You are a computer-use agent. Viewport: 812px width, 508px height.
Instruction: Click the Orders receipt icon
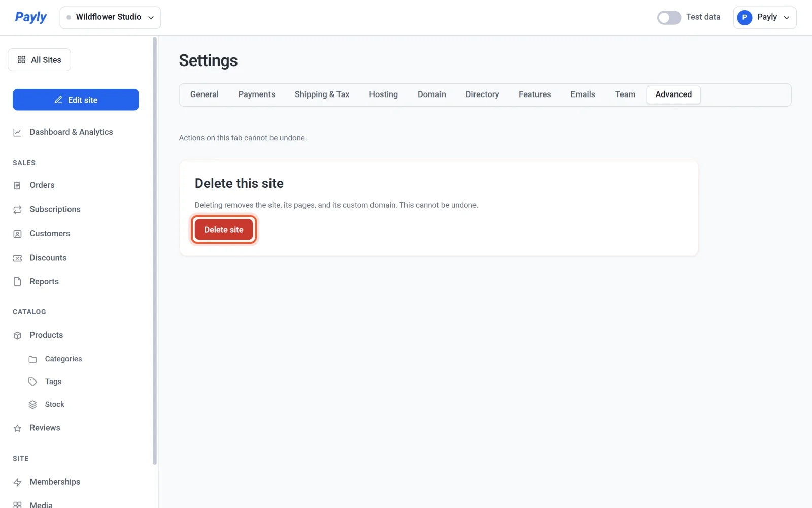click(17, 185)
